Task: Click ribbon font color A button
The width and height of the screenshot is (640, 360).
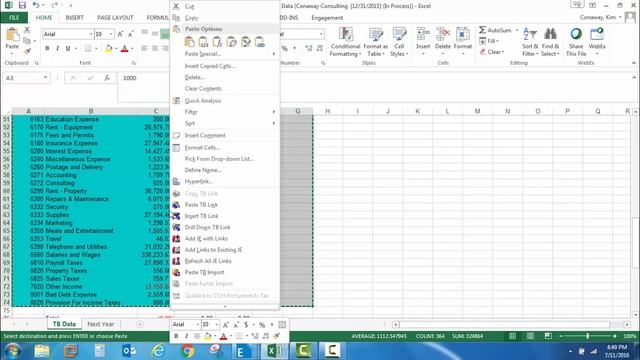Action: (x=124, y=49)
